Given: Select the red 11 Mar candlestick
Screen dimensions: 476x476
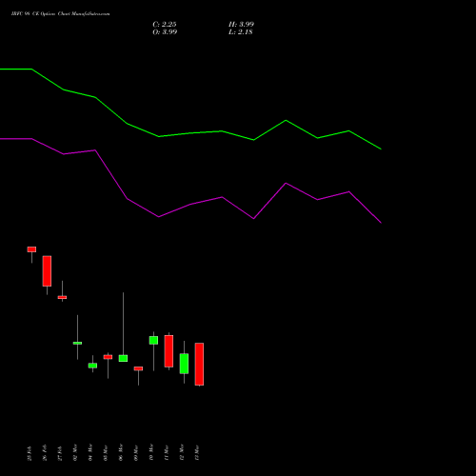Looking at the screenshot, I should 169,351.
